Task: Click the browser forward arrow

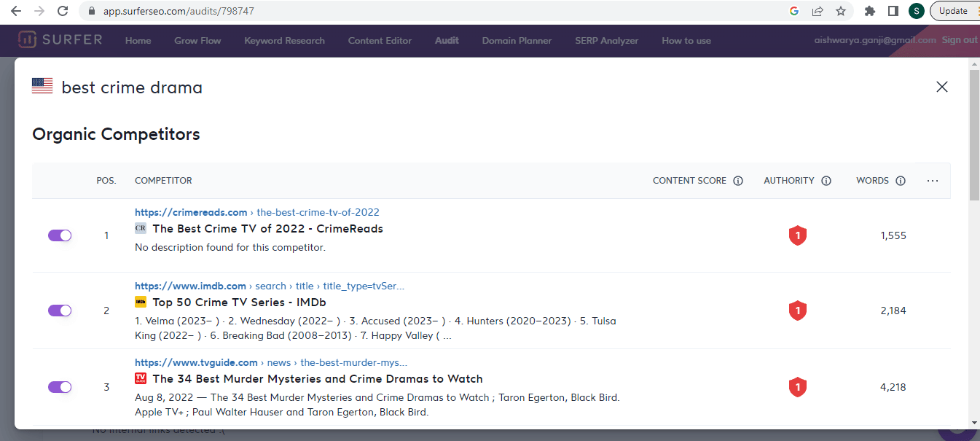Action: [x=39, y=11]
